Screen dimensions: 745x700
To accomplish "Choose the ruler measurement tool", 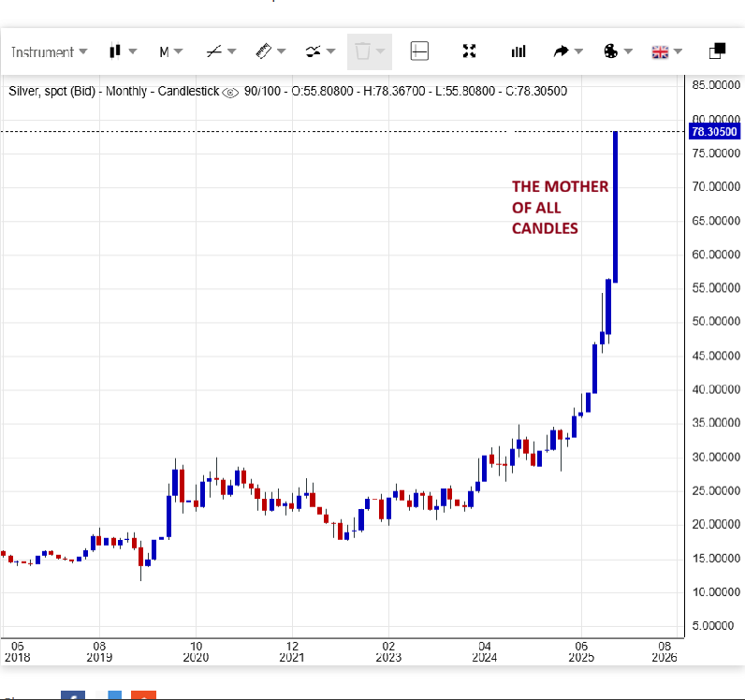I will tap(264, 52).
